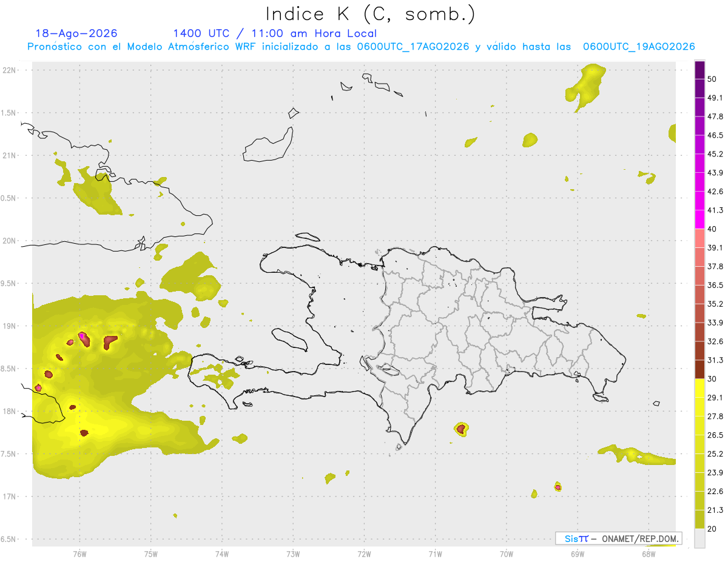This screenshot has width=728, height=562.
Task: Click the '0600UTC_19AGO2026' valid-until timestamp
Action: coord(639,47)
